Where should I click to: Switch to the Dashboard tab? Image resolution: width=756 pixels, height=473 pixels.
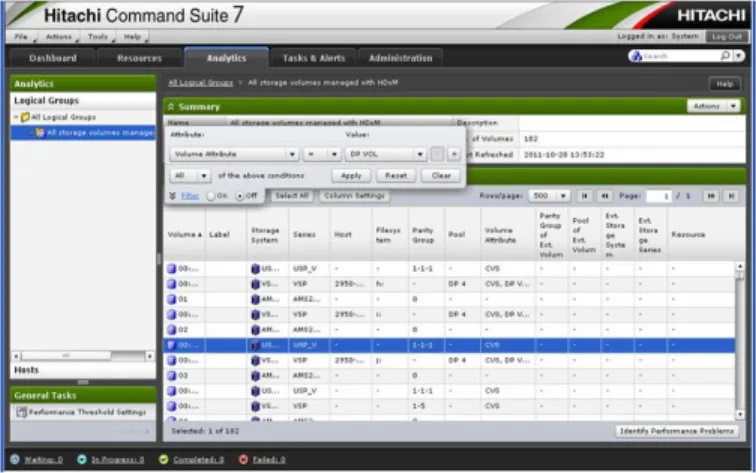point(53,58)
